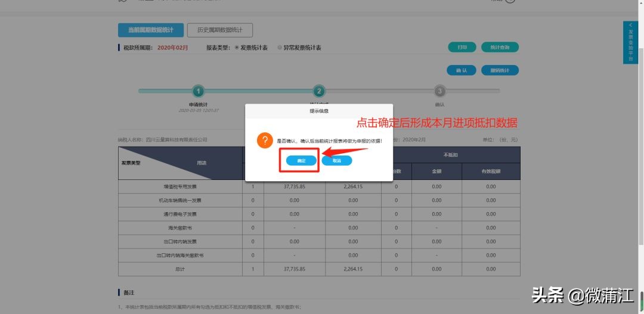Click the 单位:(份、元) label
The image size is (644, 314).
click(501, 140)
